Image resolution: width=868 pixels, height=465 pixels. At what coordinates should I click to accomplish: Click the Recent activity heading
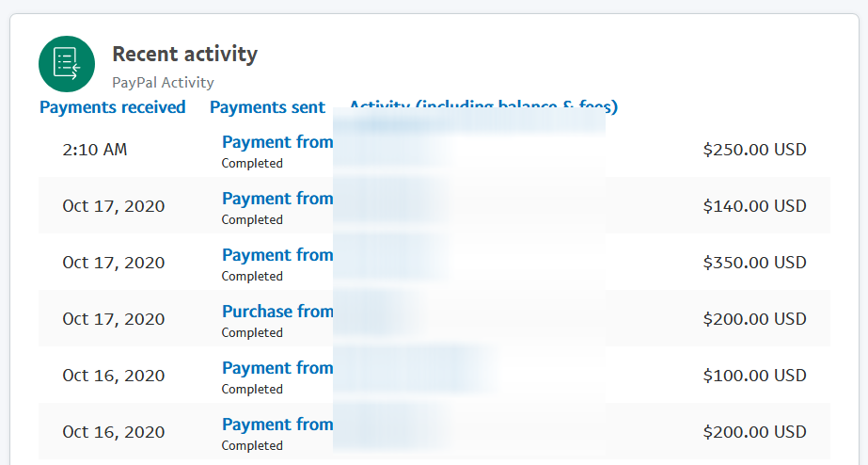point(185,55)
